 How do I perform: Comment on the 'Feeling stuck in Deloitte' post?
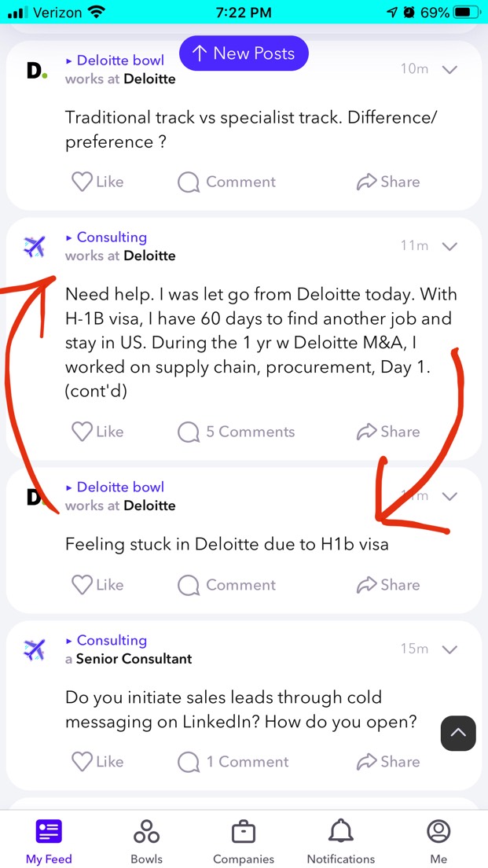point(226,585)
